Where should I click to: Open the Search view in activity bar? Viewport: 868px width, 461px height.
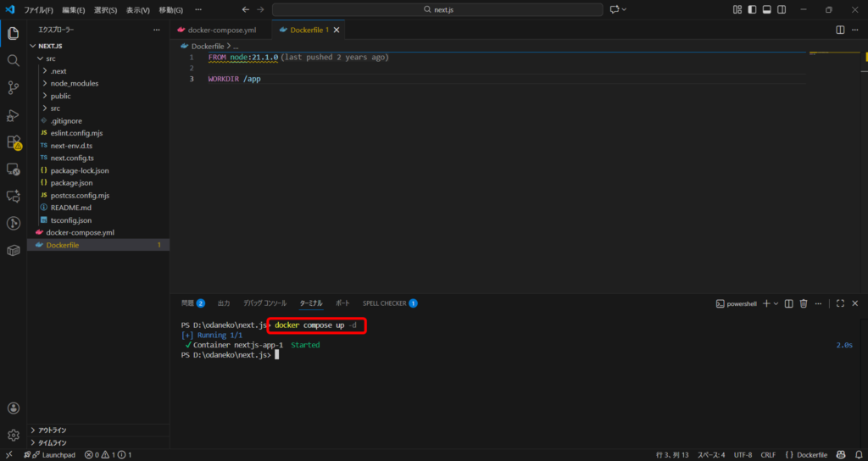(13, 60)
